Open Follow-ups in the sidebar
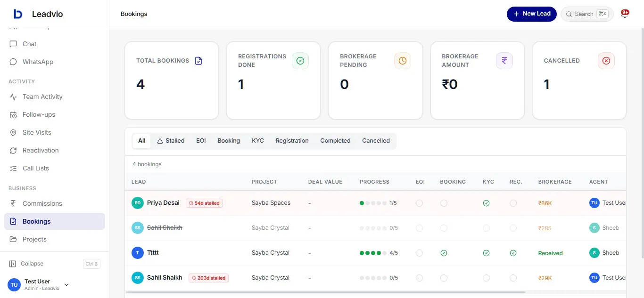Screen dimensions: 644x298 click(54, 114)
